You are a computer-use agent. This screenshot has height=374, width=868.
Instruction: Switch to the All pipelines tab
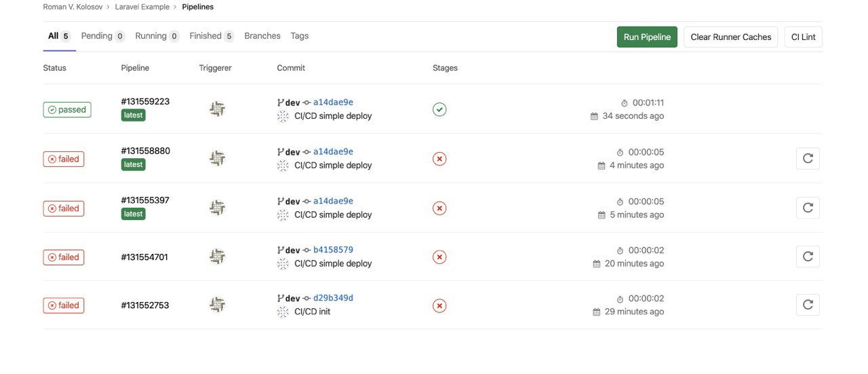click(x=59, y=36)
